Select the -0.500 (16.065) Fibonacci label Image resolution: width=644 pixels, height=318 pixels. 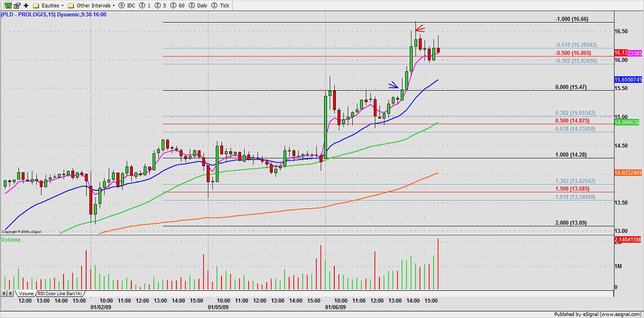coord(573,53)
